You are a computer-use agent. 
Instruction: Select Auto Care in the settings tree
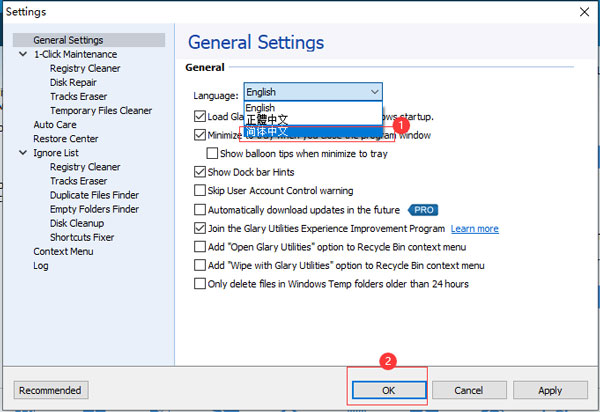coord(54,125)
